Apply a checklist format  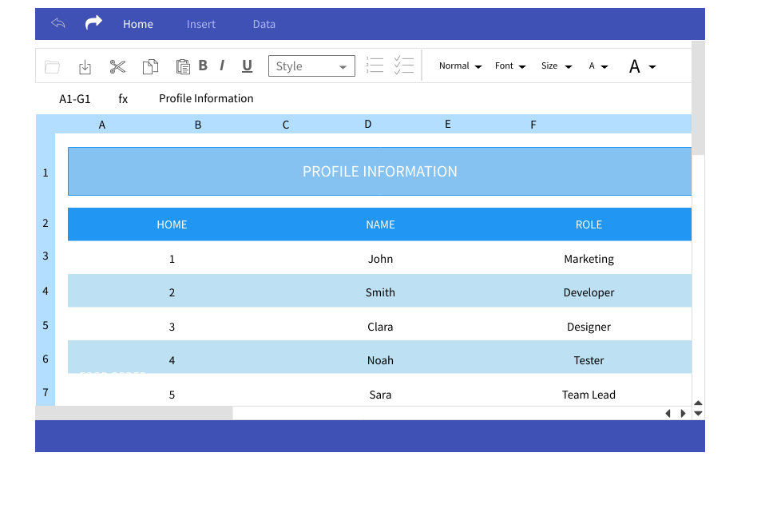[404, 66]
